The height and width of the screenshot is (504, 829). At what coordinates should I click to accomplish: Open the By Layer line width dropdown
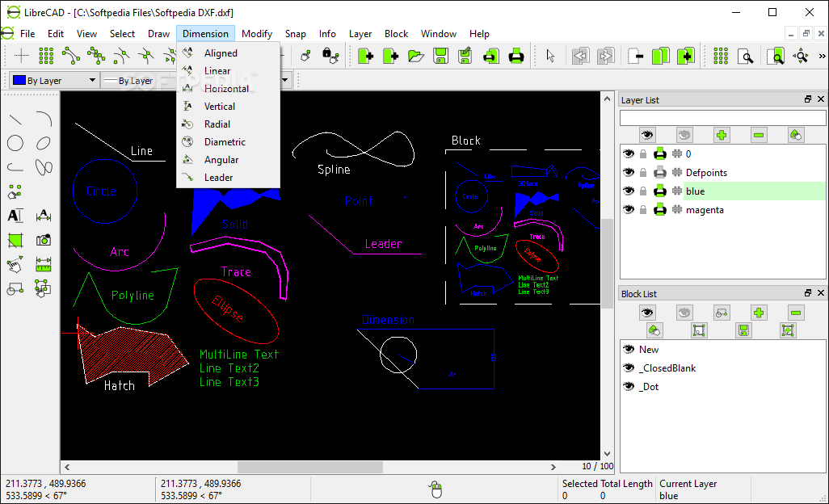(140, 80)
